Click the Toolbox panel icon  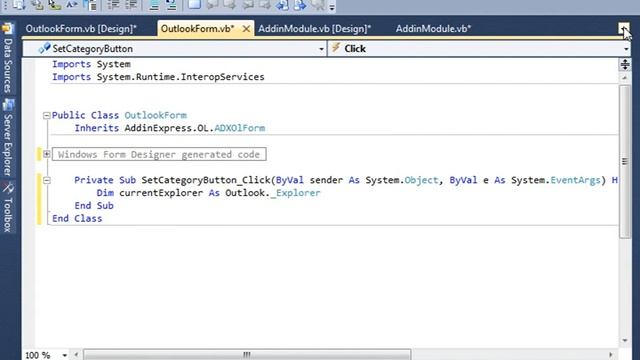(x=8, y=188)
